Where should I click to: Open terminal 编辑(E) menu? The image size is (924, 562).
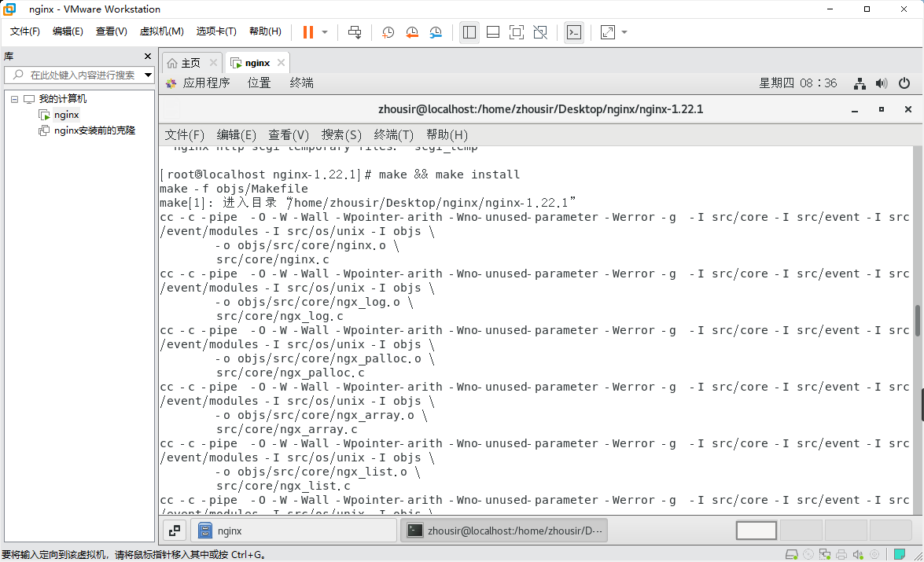[x=236, y=135]
